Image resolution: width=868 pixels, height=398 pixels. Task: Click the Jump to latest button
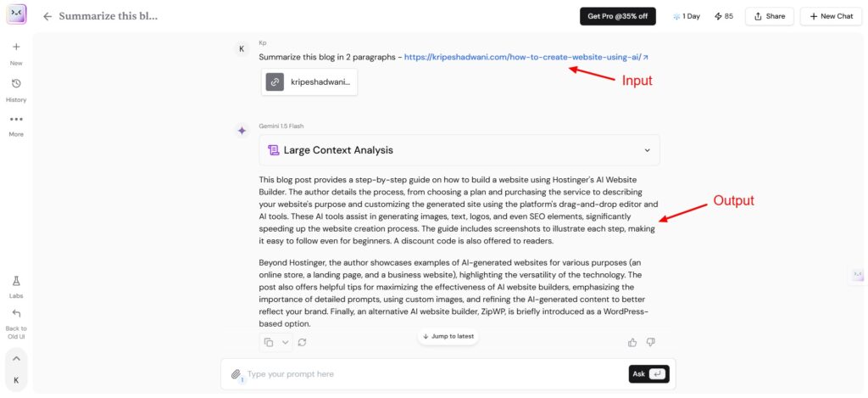448,336
